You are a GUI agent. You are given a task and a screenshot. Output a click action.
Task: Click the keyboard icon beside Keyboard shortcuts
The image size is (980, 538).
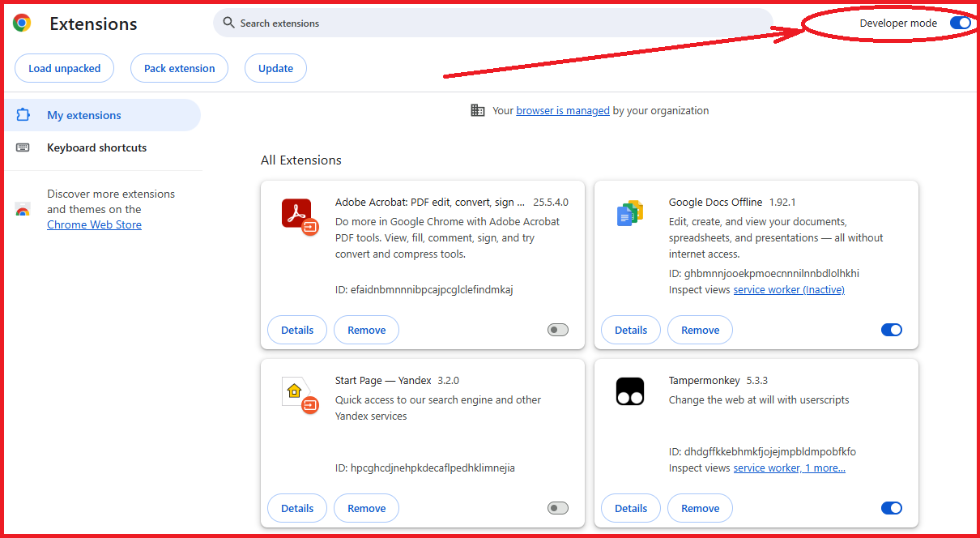click(x=23, y=147)
